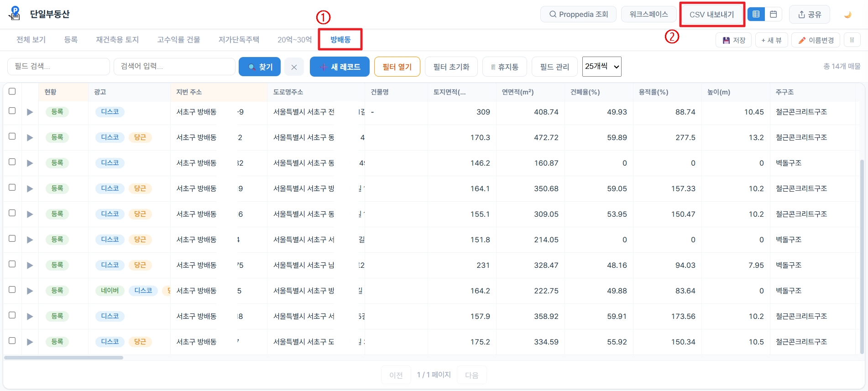Open the 25개씩 page size dropdown
The height and width of the screenshot is (391, 868).
coord(601,67)
